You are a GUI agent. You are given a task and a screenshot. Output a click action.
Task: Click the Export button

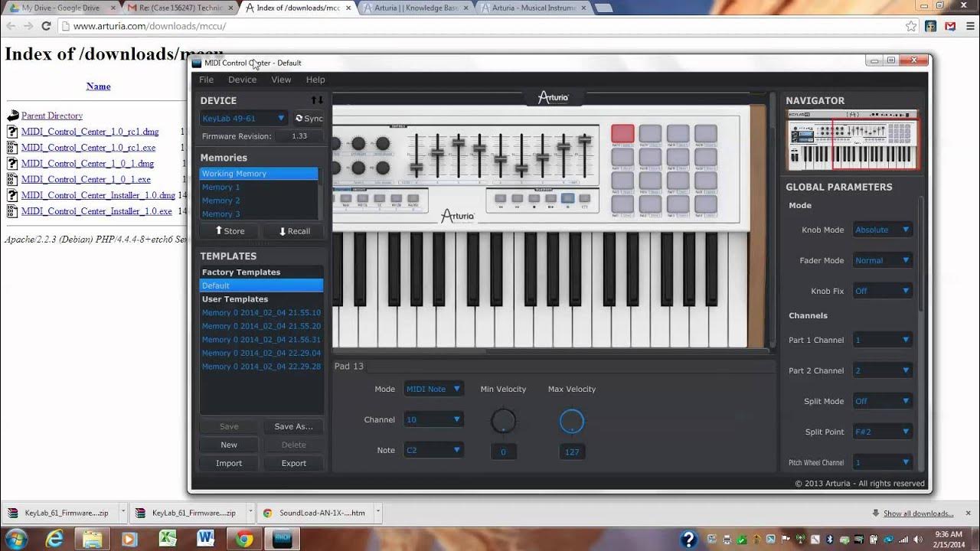(293, 463)
